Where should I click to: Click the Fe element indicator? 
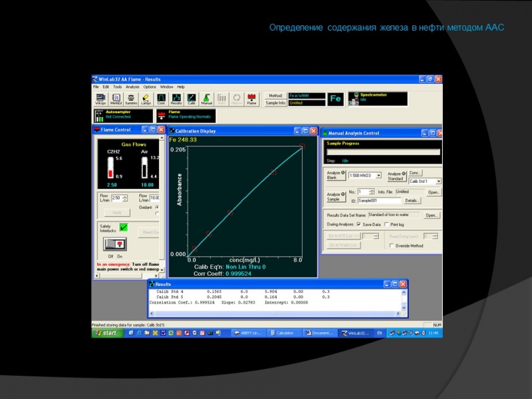point(336,98)
